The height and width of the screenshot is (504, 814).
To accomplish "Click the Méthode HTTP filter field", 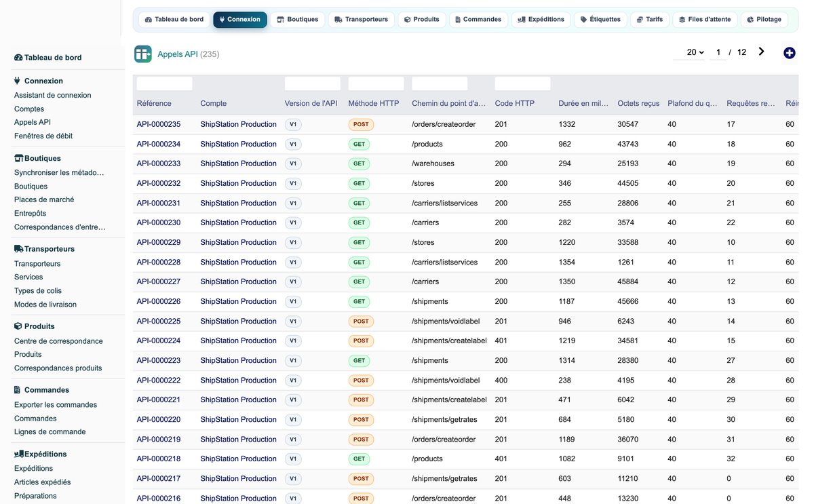I will tap(376, 83).
